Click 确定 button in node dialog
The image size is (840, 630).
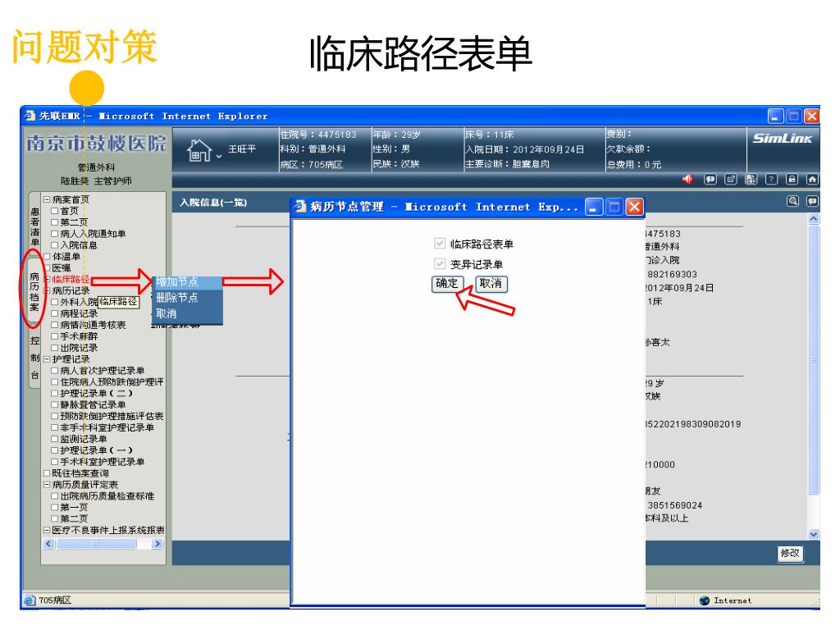(447, 283)
